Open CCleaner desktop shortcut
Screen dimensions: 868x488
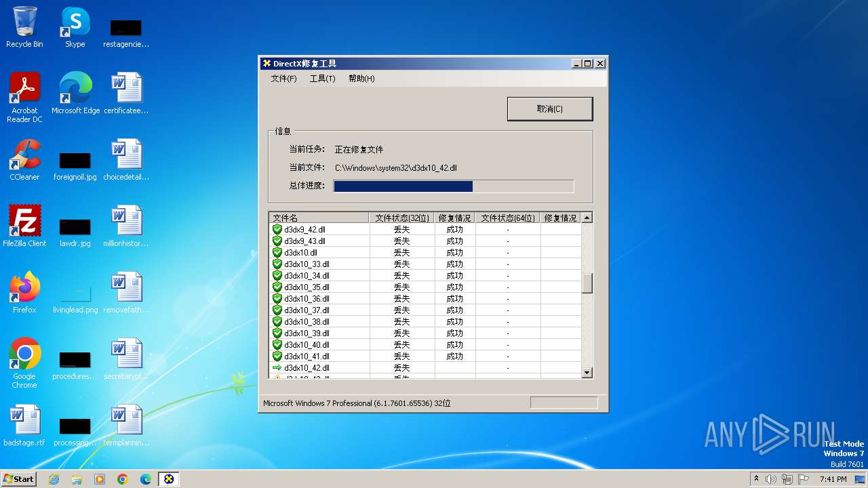[x=24, y=160]
